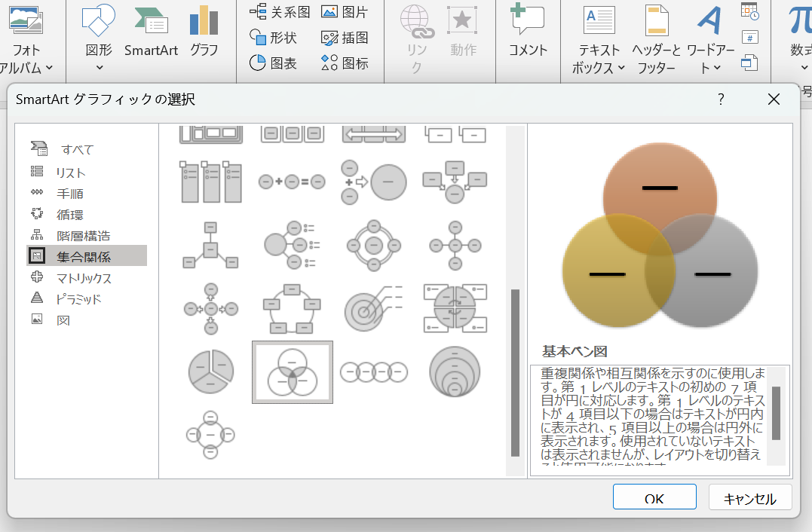Click the 基本ベン図 layout name text
812x532 pixels.
coord(575,351)
